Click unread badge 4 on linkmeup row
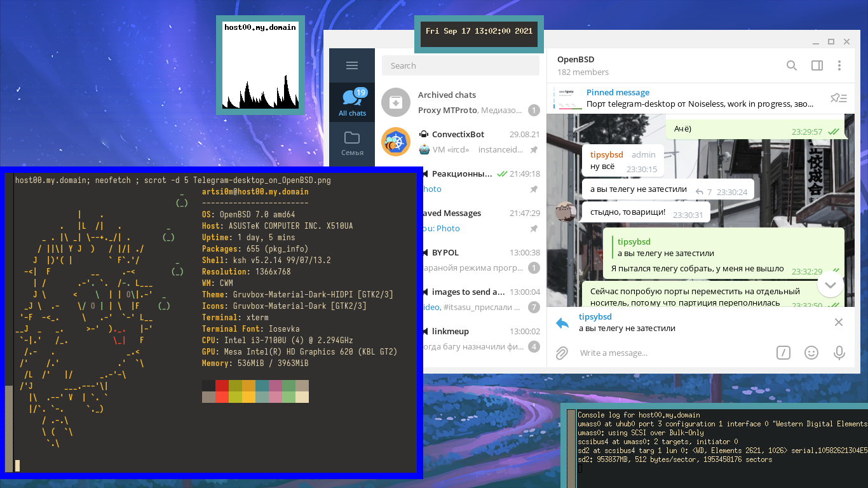Viewport: 868px width, 488px height. coord(534,347)
